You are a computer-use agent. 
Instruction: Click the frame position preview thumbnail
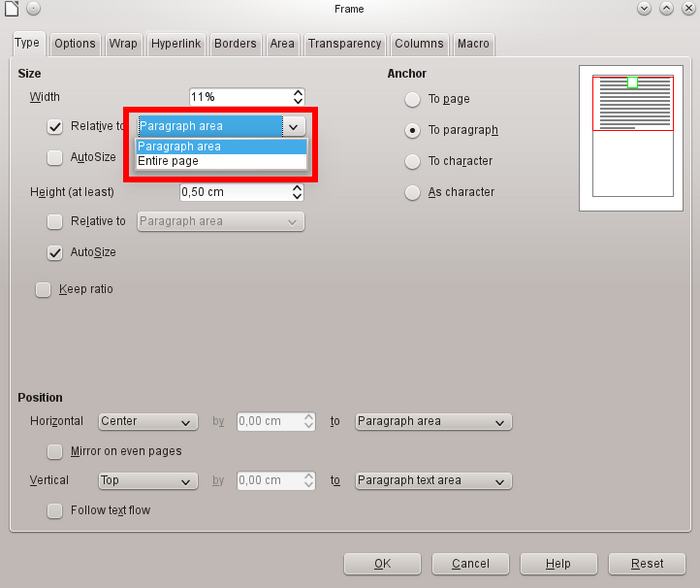point(632,132)
